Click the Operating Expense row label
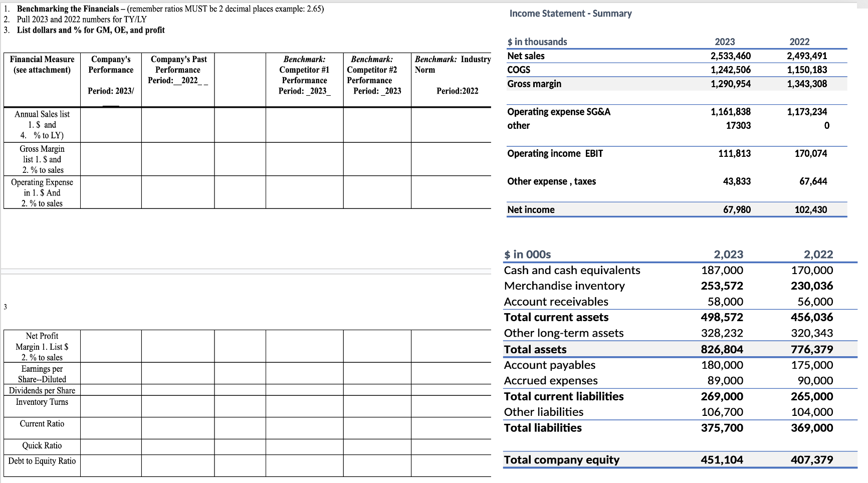This screenshot has height=483, width=868. tap(42, 192)
